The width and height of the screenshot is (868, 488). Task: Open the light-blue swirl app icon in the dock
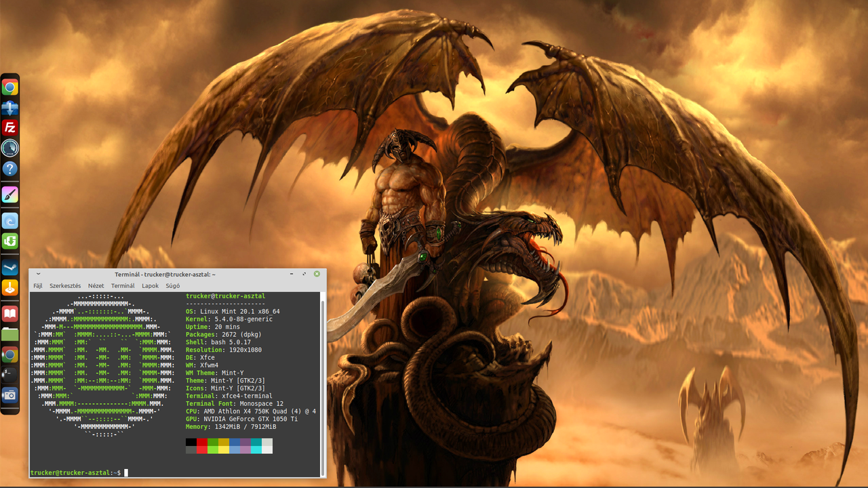tap(9, 221)
